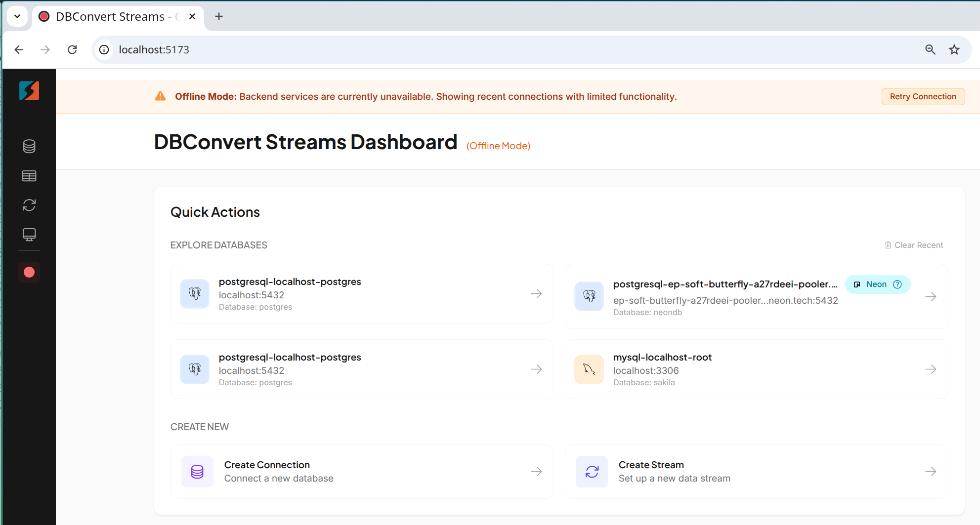Image resolution: width=980 pixels, height=525 pixels.
Task: Click the sync arrows icon in sidebar
Action: click(x=29, y=205)
